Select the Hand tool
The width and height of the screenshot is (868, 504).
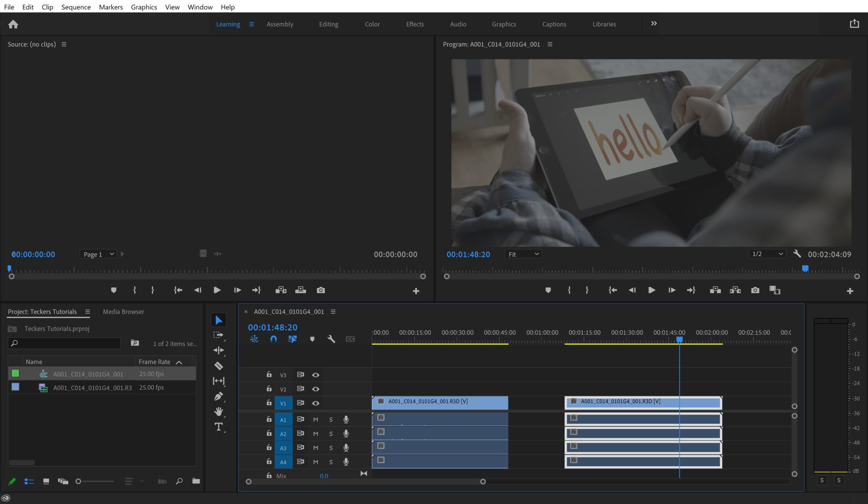[x=219, y=411]
